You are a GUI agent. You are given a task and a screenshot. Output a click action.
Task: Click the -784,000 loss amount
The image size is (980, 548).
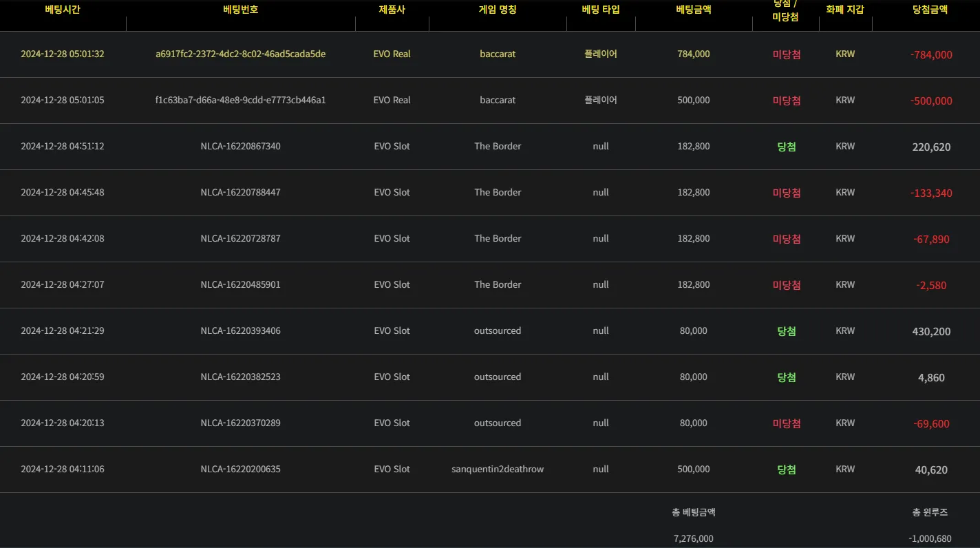click(931, 54)
